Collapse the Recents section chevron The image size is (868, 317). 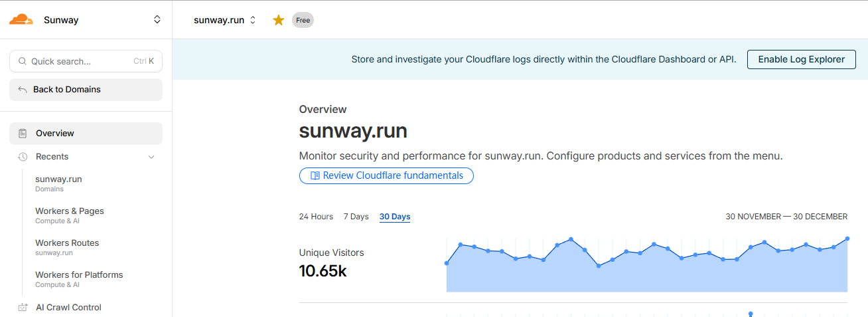coord(151,157)
